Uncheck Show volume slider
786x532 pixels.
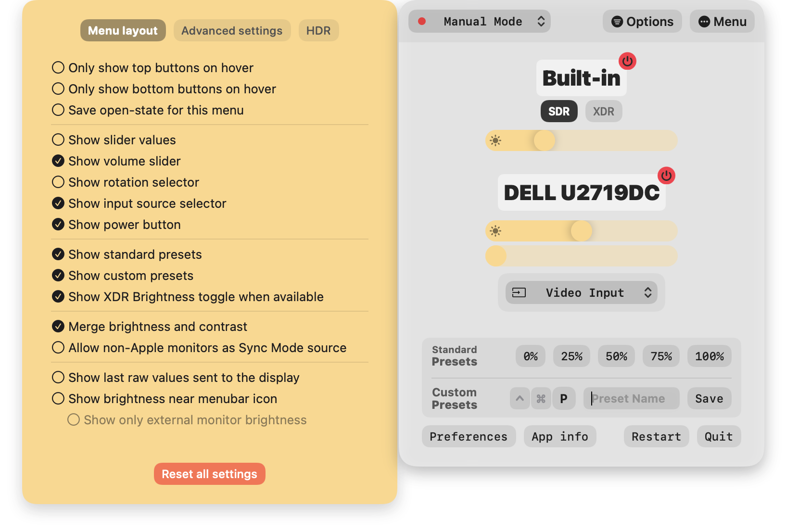pyautogui.click(x=116, y=161)
